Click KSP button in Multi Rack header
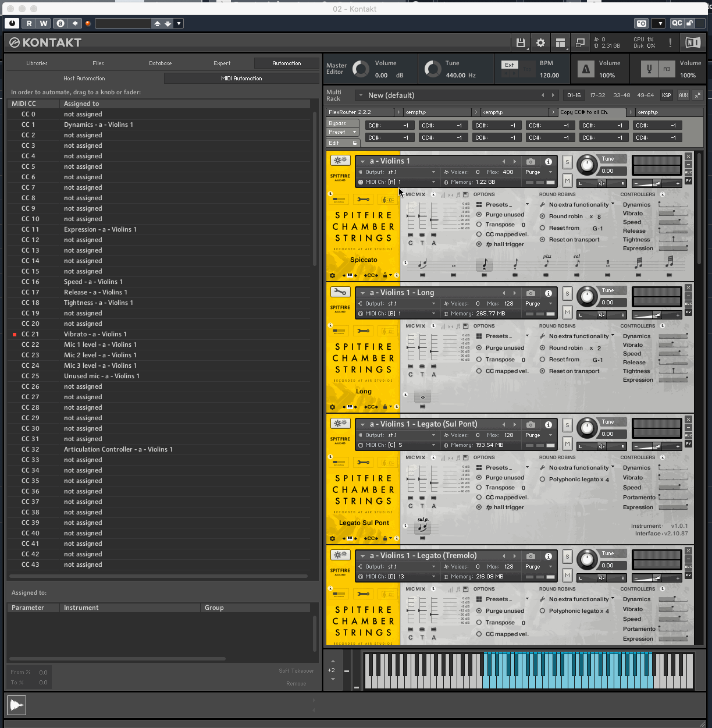 pos(667,95)
